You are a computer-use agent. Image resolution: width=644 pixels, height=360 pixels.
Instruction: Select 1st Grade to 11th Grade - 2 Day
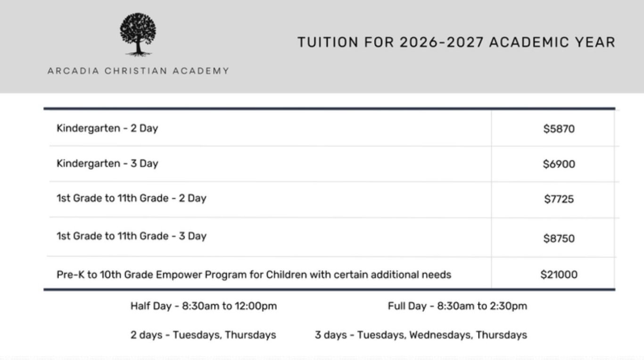132,198
